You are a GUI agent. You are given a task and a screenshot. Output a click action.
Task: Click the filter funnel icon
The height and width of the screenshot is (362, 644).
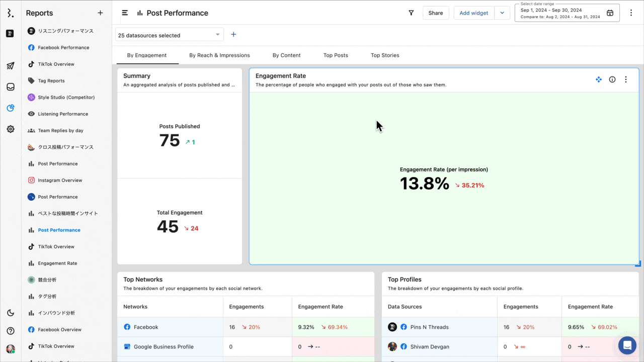[x=411, y=13]
